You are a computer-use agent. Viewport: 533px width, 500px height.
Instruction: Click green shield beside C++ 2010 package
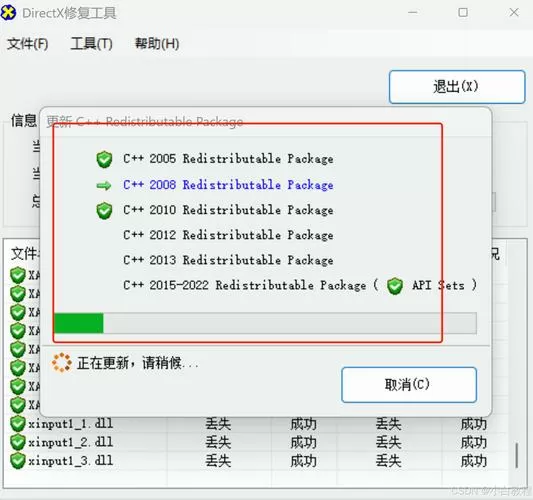(104, 210)
